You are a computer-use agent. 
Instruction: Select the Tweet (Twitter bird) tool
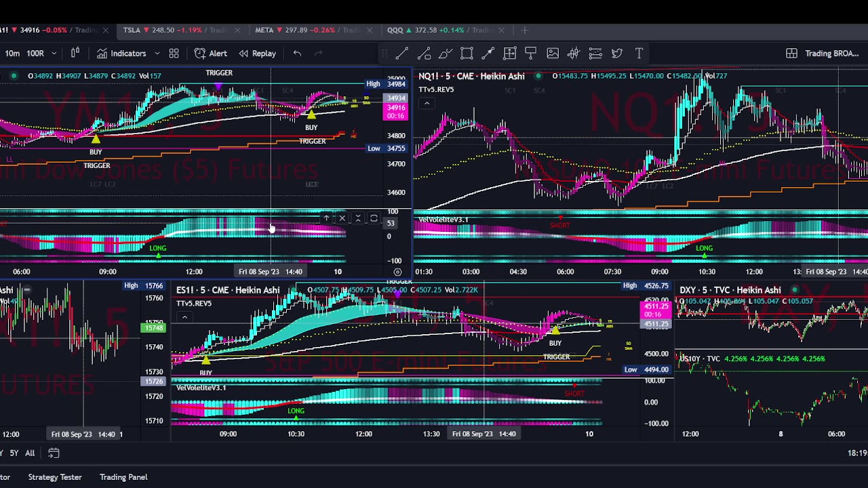pyautogui.click(x=617, y=54)
